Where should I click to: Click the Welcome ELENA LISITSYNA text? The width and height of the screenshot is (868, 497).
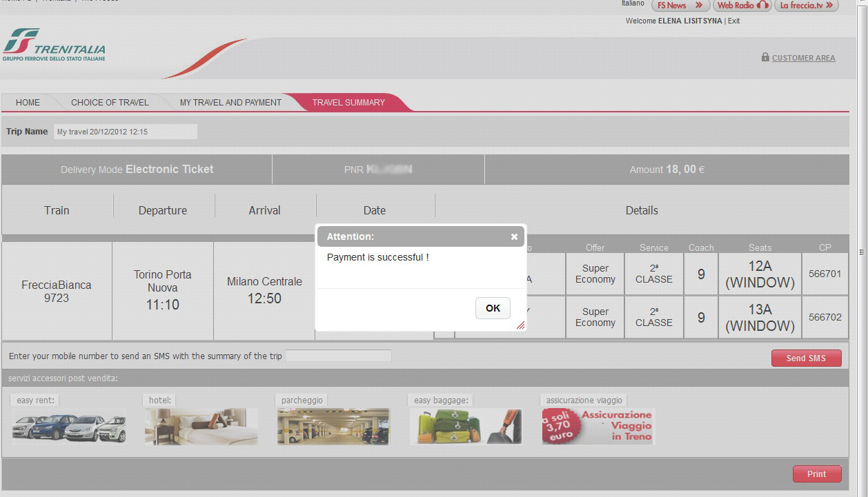(674, 21)
